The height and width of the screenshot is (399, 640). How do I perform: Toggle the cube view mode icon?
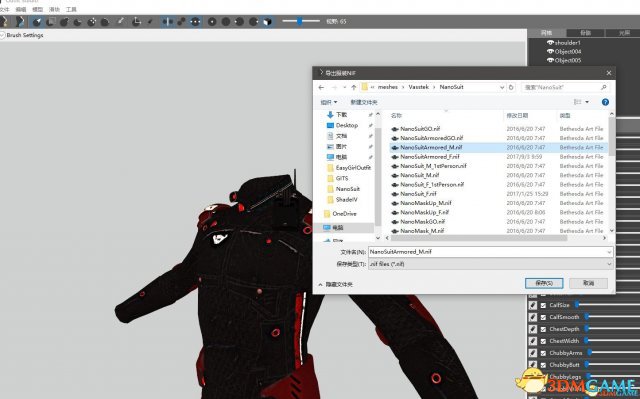pyautogui.click(x=267, y=22)
